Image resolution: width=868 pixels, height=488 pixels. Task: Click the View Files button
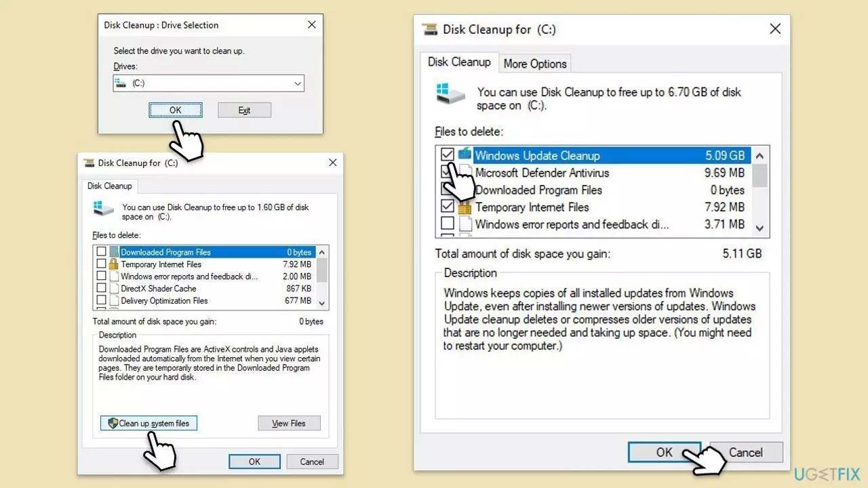click(x=289, y=423)
